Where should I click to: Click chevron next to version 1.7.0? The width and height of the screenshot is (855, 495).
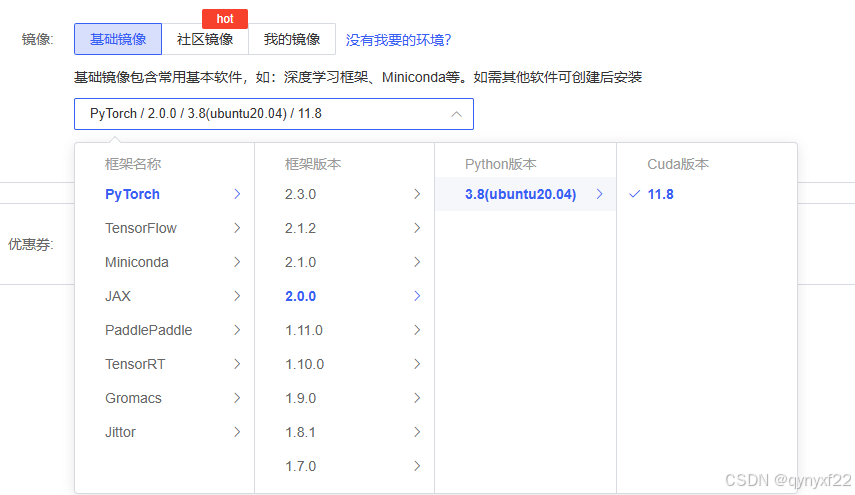(x=417, y=466)
